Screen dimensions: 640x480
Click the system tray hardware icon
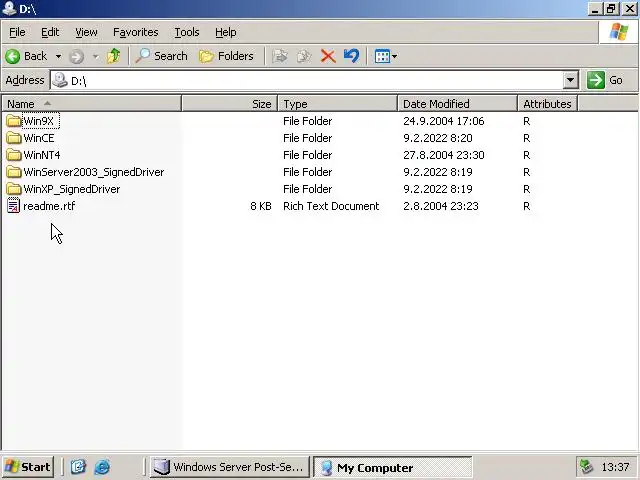point(586,467)
